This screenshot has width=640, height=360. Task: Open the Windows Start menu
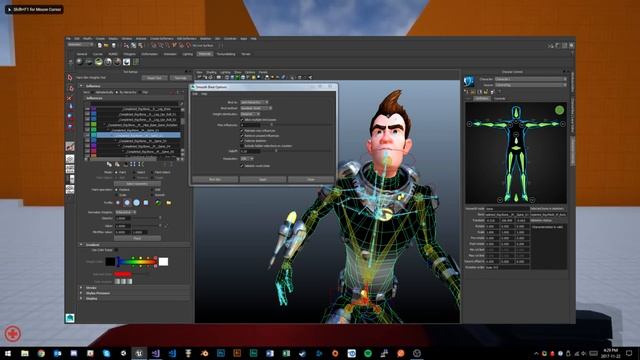click(8, 353)
